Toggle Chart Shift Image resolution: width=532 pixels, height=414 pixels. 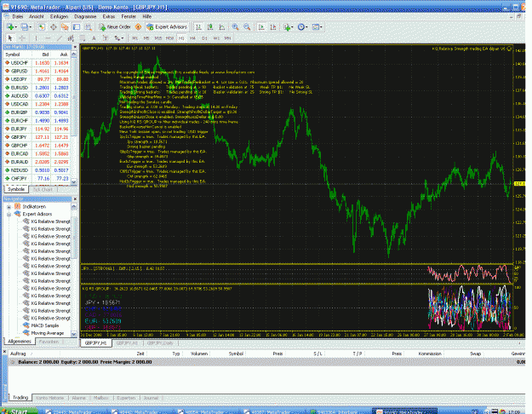(272, 26)
